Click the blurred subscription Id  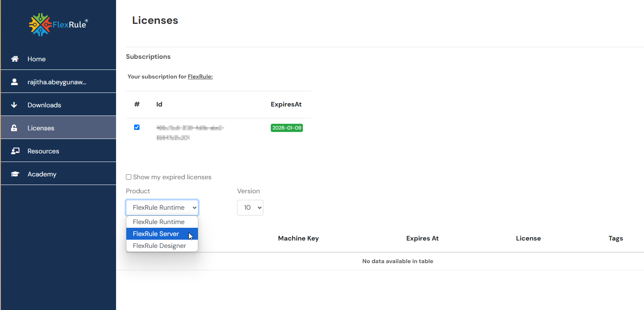[190, 133]
